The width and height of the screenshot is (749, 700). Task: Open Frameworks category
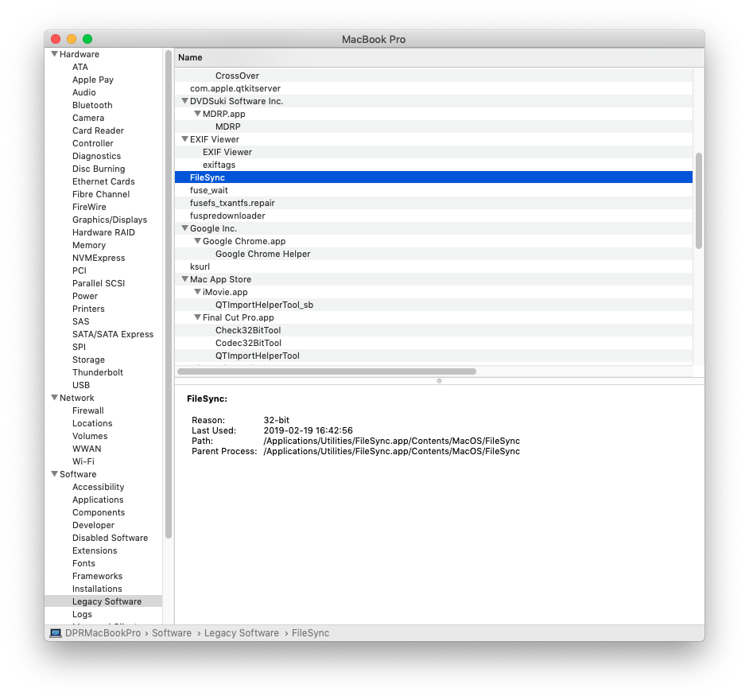pos(97,576)
